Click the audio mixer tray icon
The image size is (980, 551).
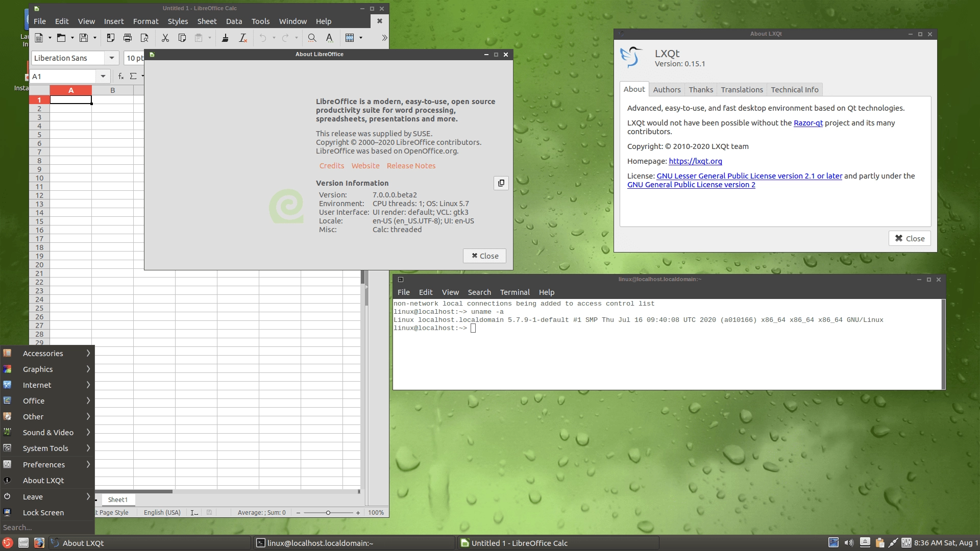click(906, 543)
